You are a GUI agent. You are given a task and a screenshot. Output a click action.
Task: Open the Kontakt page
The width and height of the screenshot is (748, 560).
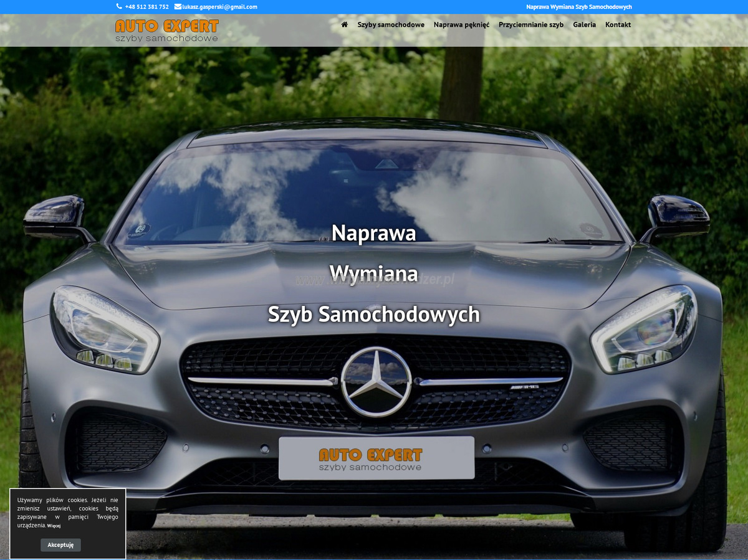pos(618,25)
